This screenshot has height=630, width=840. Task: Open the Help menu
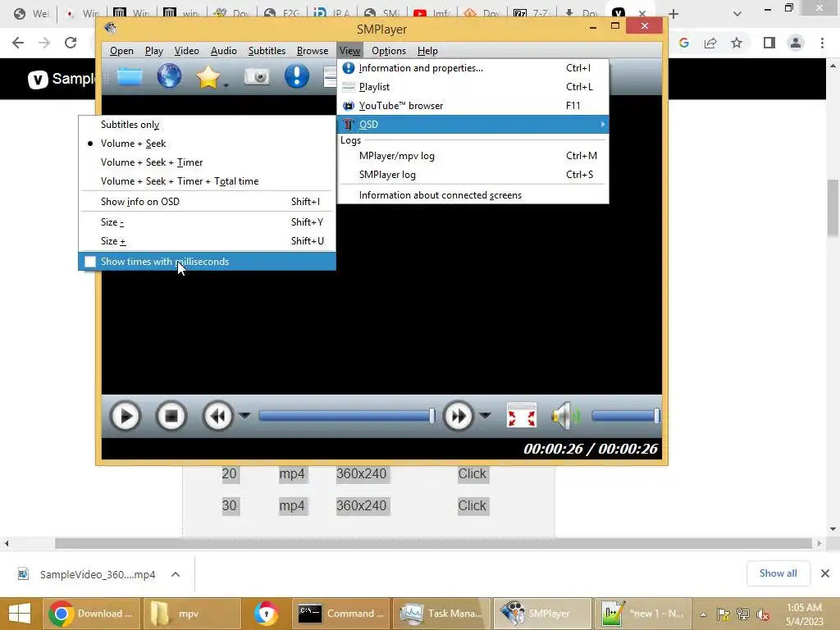427,51
